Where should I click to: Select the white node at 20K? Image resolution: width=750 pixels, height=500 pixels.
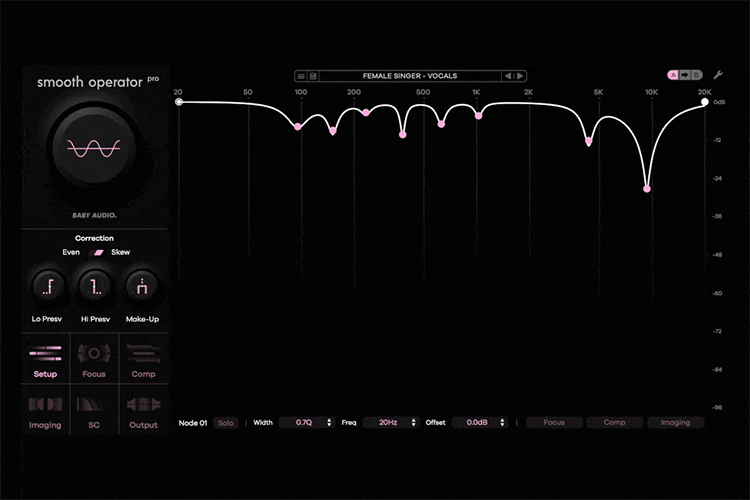click(x=705, y=102)
